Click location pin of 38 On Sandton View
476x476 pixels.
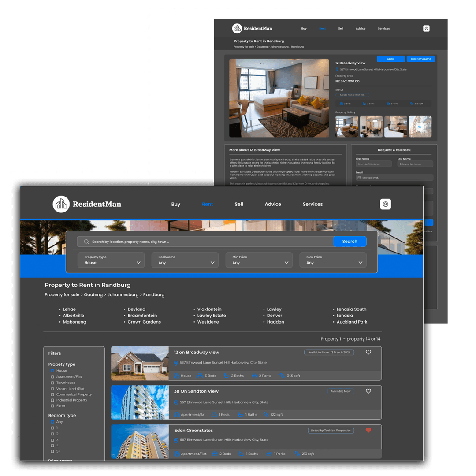point(176,402)
